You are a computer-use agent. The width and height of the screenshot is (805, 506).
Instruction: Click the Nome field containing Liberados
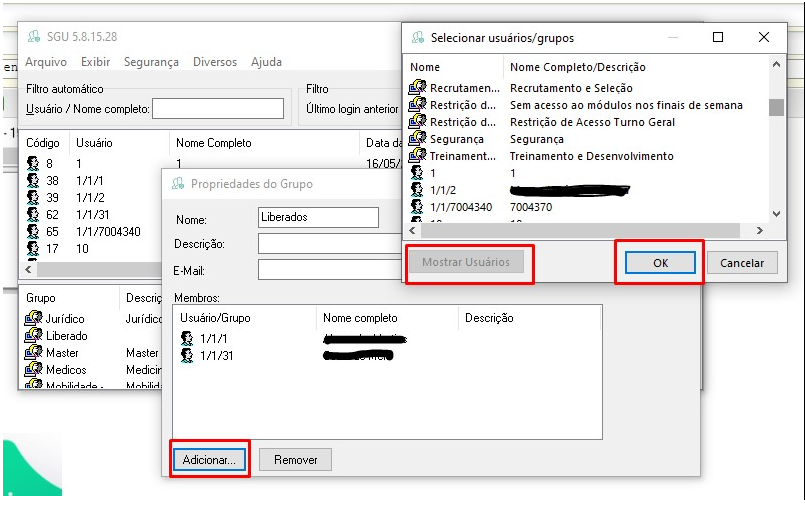[x=318, y=218]
